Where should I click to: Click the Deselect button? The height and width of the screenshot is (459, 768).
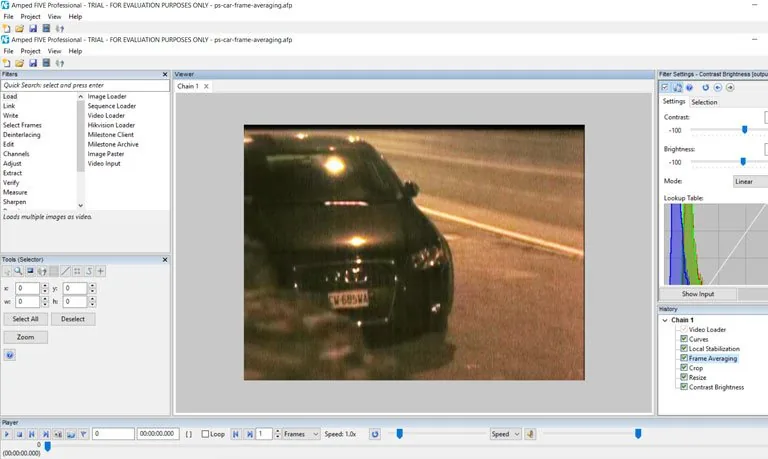73,319
